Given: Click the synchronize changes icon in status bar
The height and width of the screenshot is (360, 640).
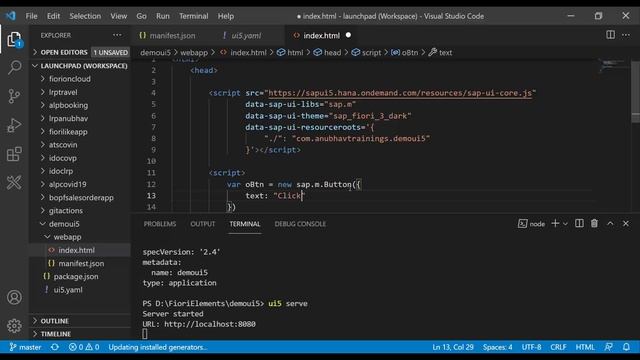Looking at the screenshot, I should pyautogui.click(x=55, y=347).
